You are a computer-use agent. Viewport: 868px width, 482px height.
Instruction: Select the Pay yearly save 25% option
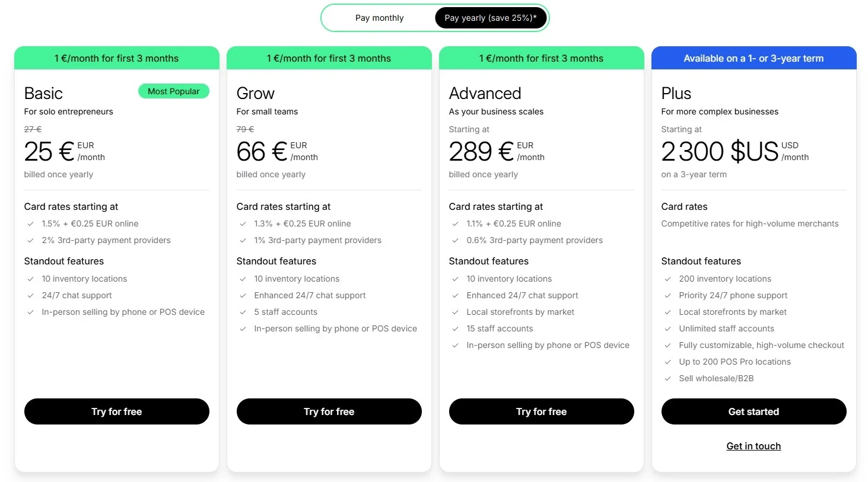click(x=490, y=18)
